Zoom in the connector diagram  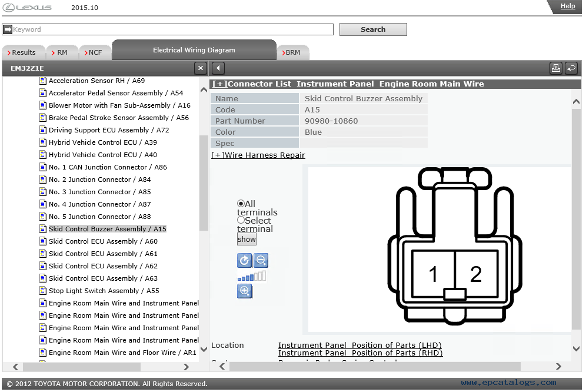[244, 291]
